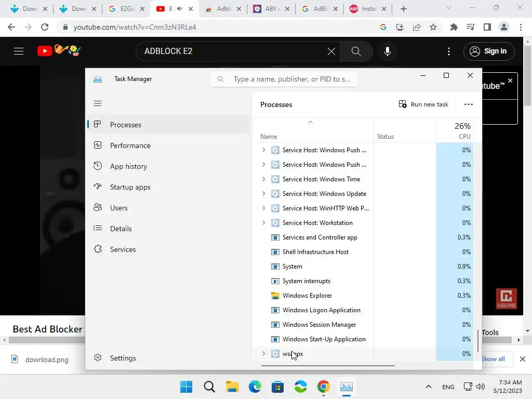
Task: Focus the Task Manager search box
Action: [284, 79]
